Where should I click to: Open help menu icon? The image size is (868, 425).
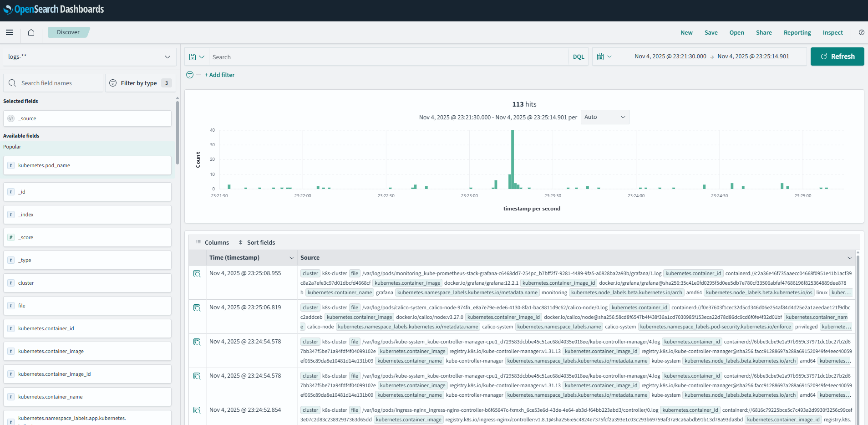click(x=861, y=32)
